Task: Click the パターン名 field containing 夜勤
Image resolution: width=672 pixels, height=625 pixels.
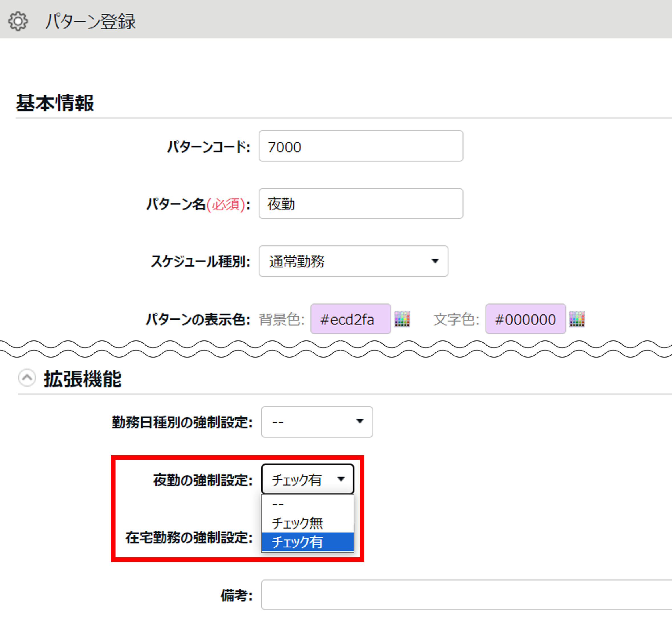Action: [361, 204]
